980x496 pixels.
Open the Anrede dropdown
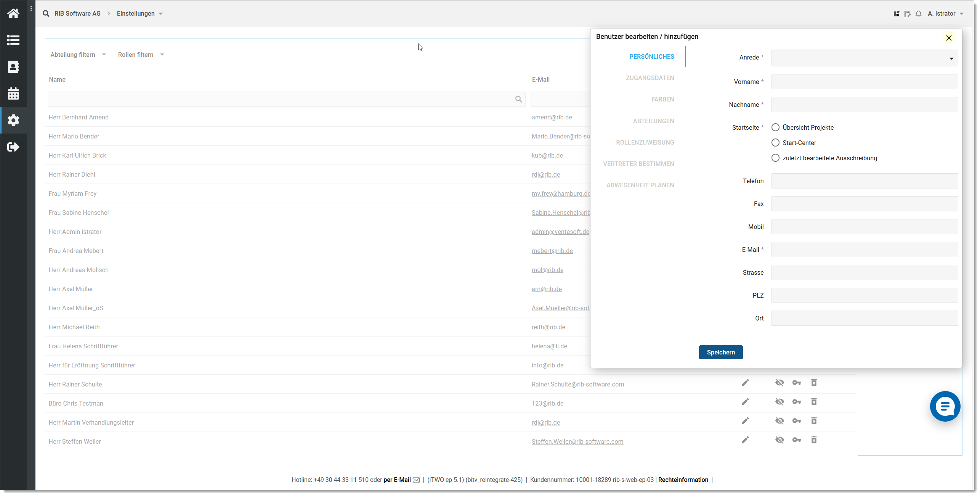pos(864,58)
